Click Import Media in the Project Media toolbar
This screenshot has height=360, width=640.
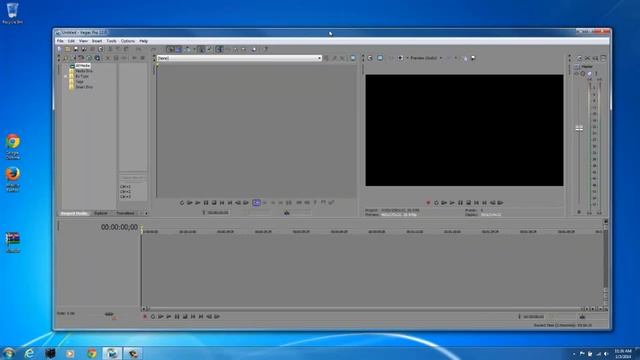(66, 58)
